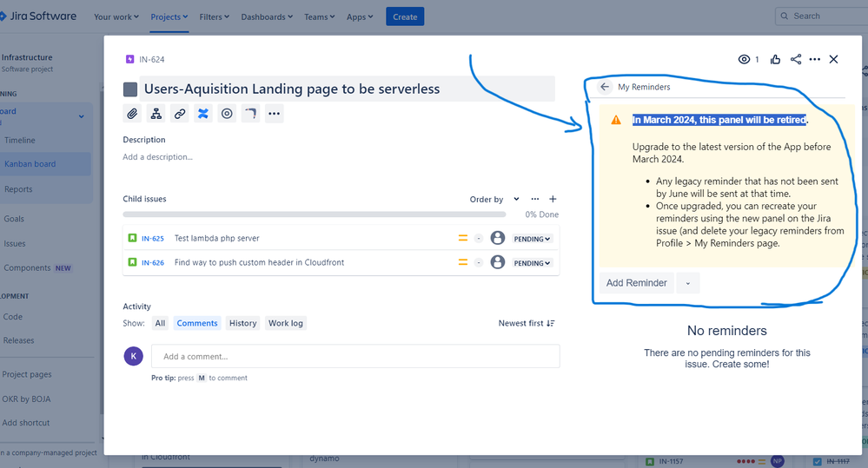
Task: Click the Add Reminder button
Action: (x=637, y=283)
